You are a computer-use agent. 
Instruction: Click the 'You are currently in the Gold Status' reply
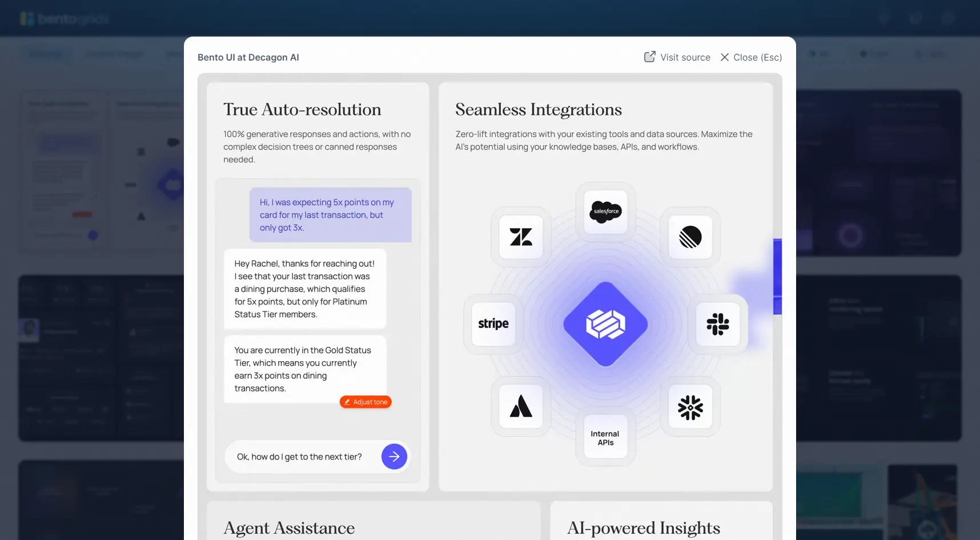305,369
